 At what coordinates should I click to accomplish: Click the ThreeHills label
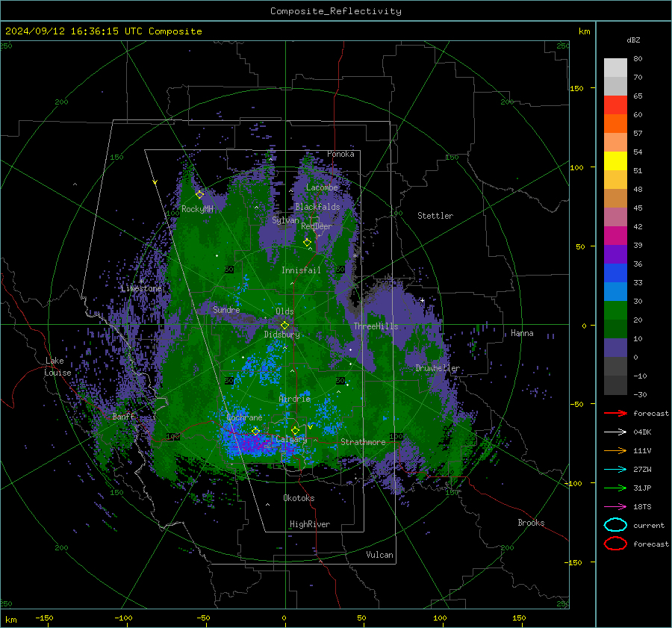click(376, 326)
